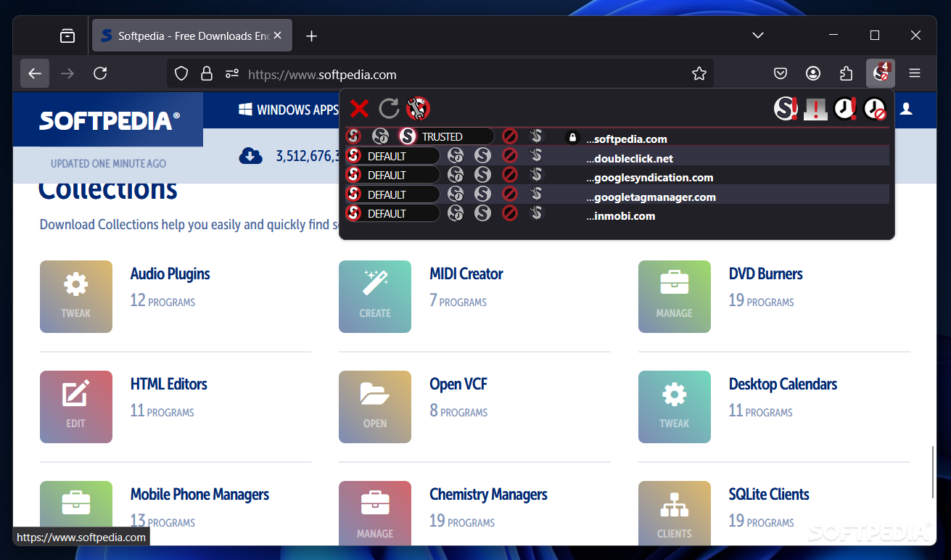Viewport: 951px width, 560px height.
Task: Open tracking protection shield icon
Action: coord(182,74)
